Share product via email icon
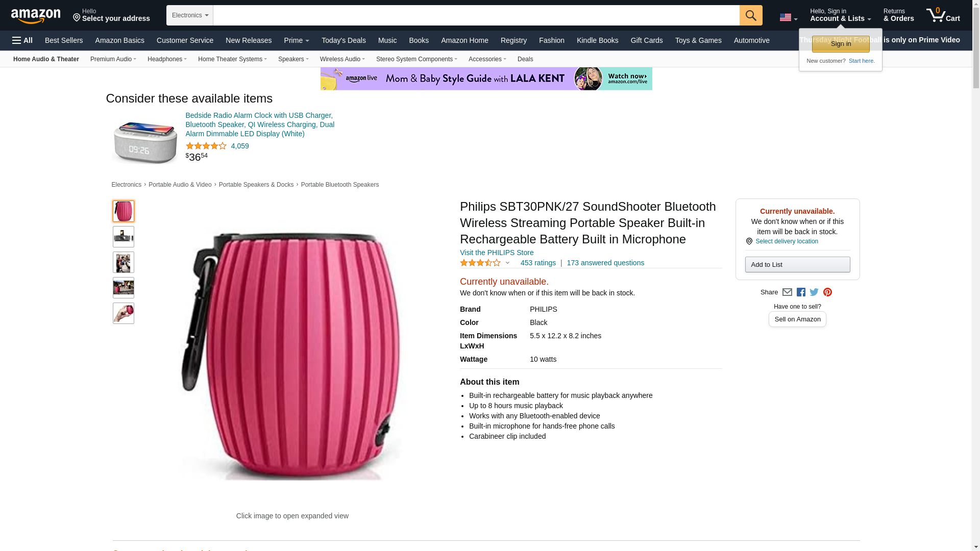980x551 pixels. pyautogui.click(x=787, y=292)
